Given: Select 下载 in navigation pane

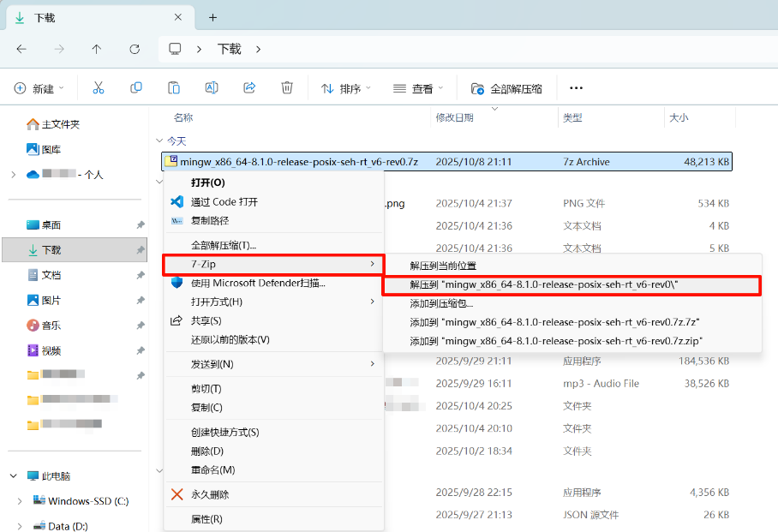Looking at the screenshot, I should tap(75, 249).
